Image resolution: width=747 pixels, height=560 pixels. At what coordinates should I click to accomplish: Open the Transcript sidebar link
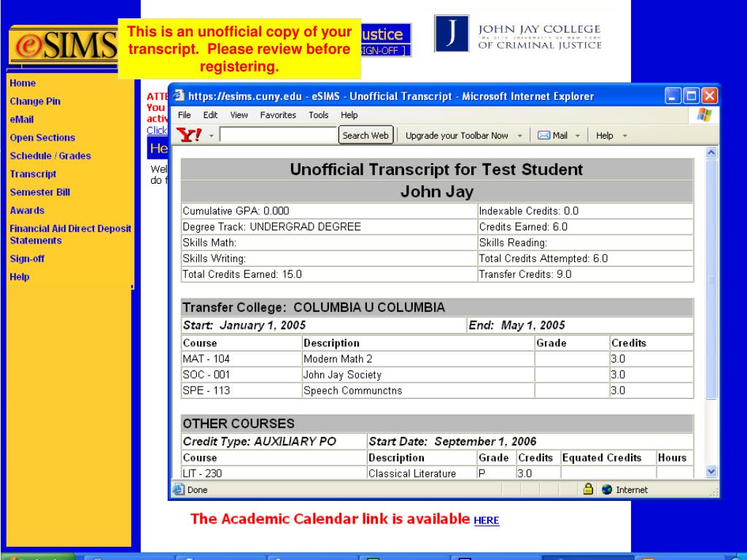click(x=33, y=174)
